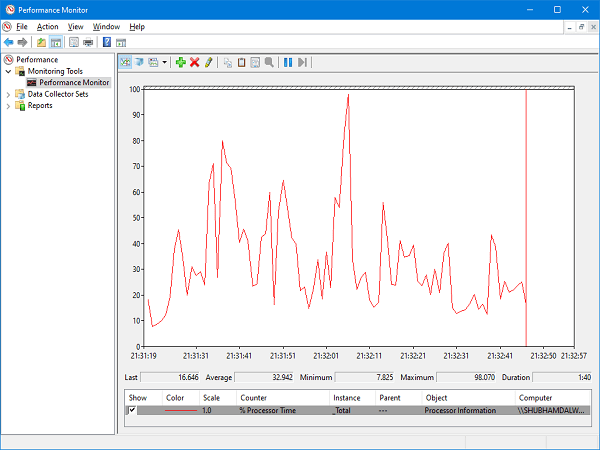The width and height of the screenshot is (600, 450).
Task: Click the red color line of the counter row
Action: pyautogui.click(x=180, y=410)
